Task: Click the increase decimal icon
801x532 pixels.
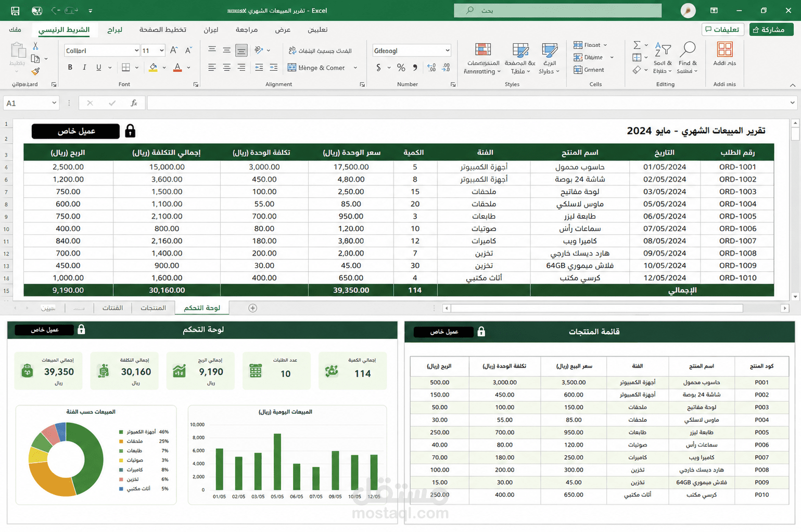Action: 431,68
